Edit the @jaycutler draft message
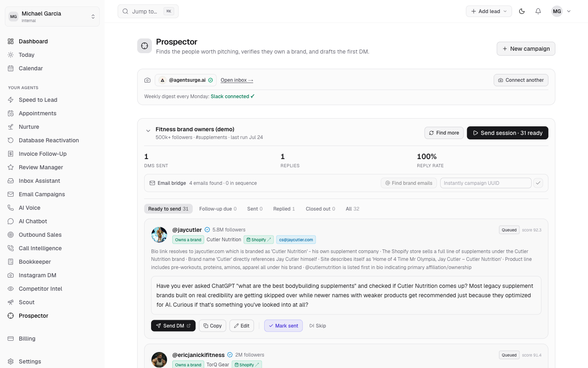This screenshot has width=588, height=368. (x=242, y=326)
